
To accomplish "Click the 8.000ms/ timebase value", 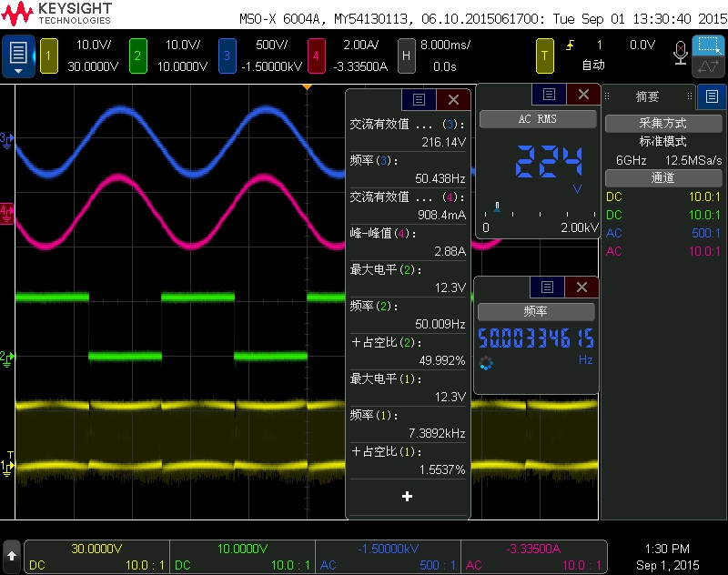I will (445, 45).
